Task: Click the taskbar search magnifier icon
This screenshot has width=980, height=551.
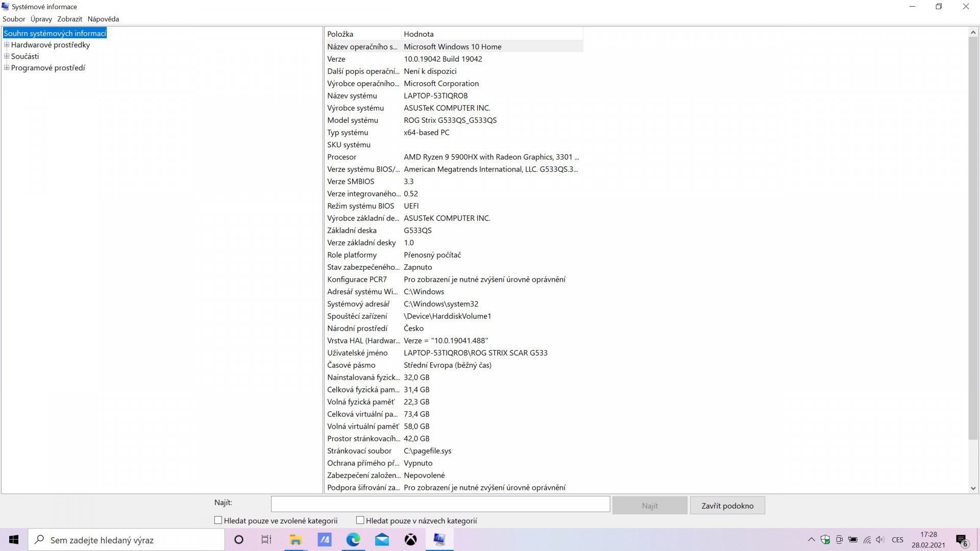Action: tap(39, 540)
